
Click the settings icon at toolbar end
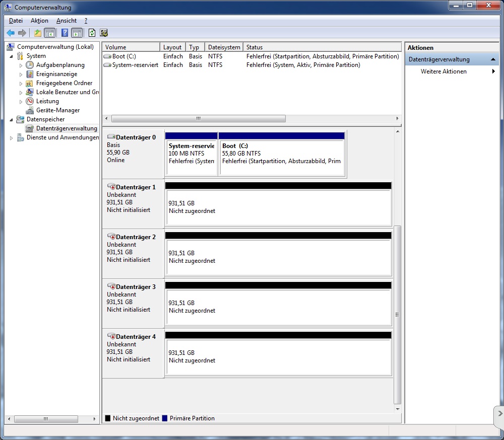(104, 33)
